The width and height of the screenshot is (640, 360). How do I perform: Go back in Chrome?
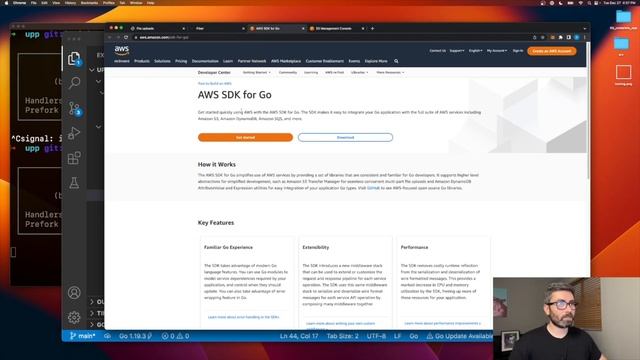pos(110,37)
